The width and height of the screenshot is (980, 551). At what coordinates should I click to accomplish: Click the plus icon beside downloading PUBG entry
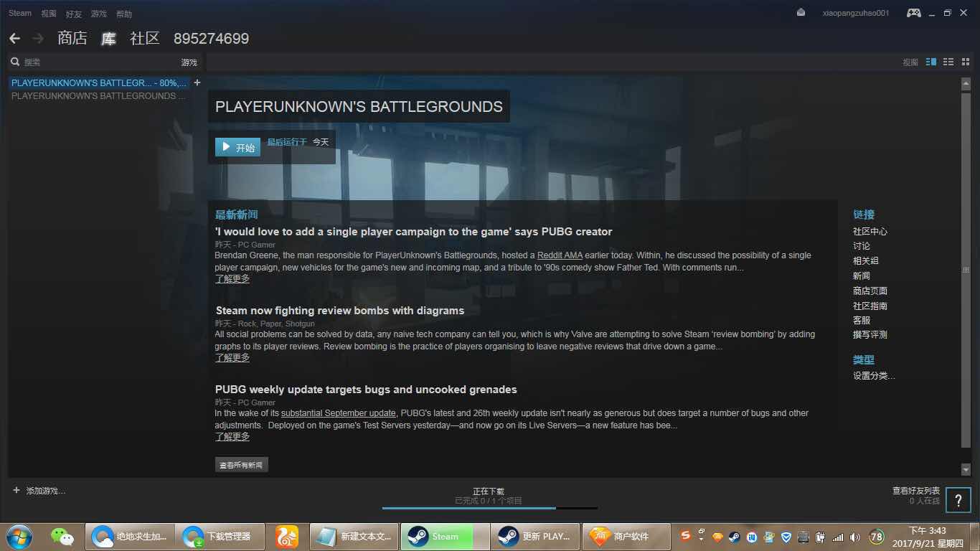tap(197, 83)
